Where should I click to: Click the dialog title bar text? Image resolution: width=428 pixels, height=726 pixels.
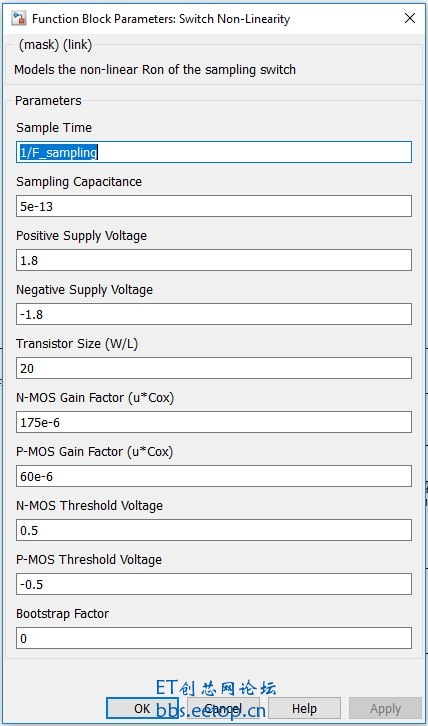161,19
